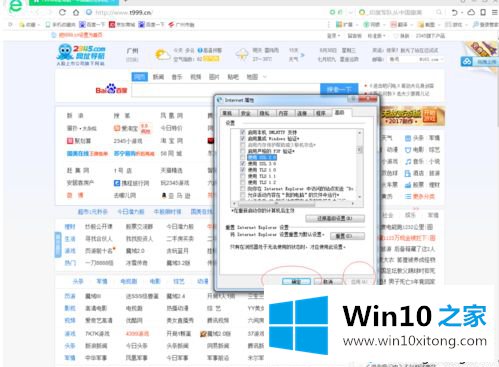The height and width of the screenshot is (367, 499).
Task: Click the thunderstorm weather icon for tomorrow
Action: click(242, 54)
